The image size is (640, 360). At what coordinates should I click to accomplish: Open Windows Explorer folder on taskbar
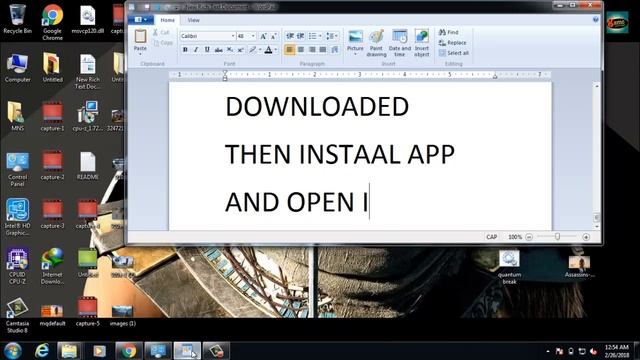69,351
